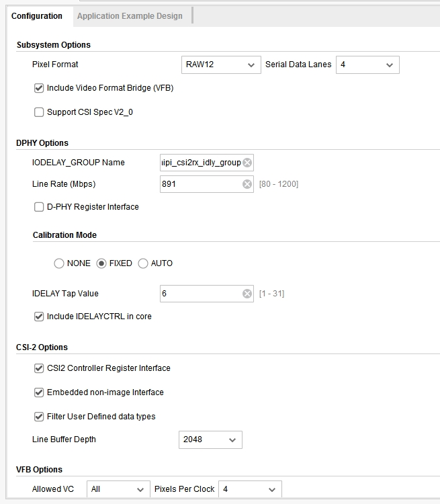The height and width of the screenshot is (504, 440).
Task: Click the Line Rate input field
Action: point(200,184)
